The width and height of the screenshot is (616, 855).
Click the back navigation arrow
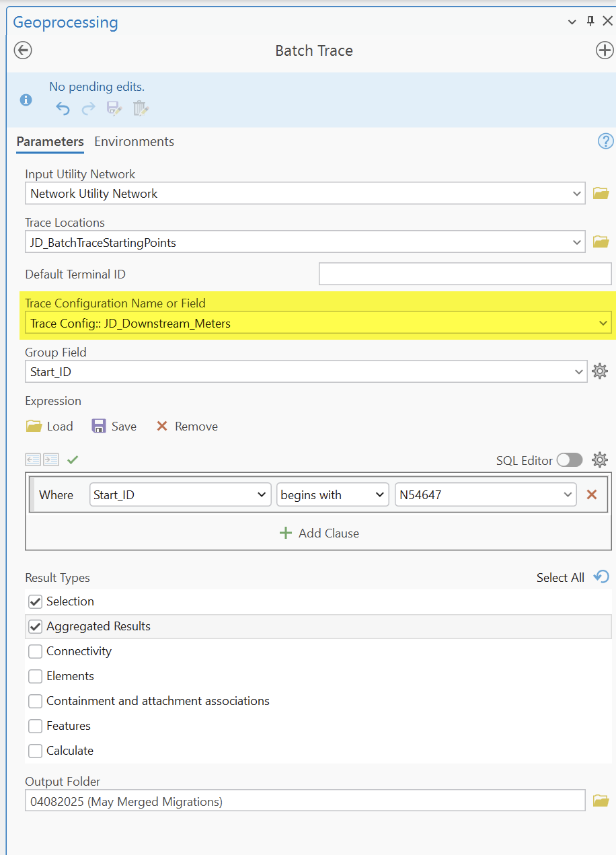22,50
